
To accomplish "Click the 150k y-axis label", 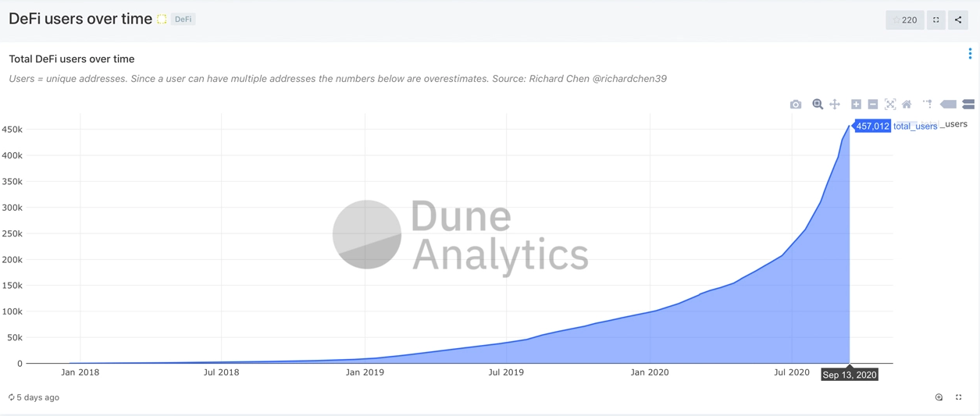I will (12, 286).
